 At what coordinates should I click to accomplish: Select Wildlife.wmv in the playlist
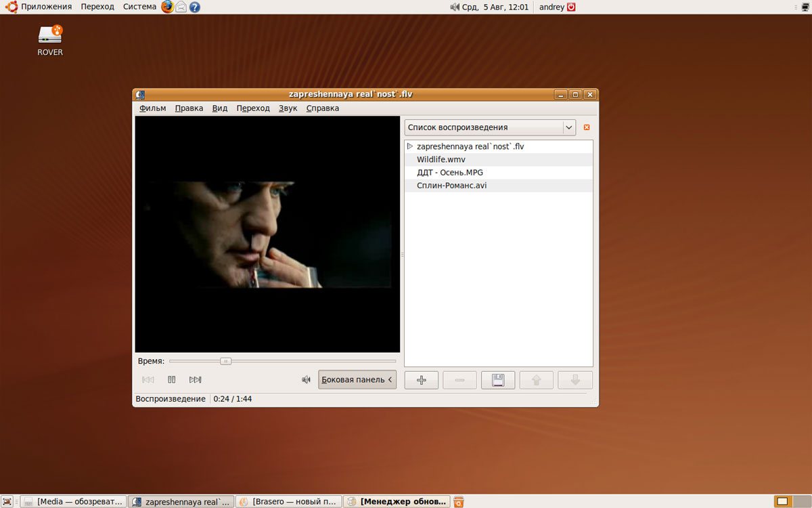[441, 160]
